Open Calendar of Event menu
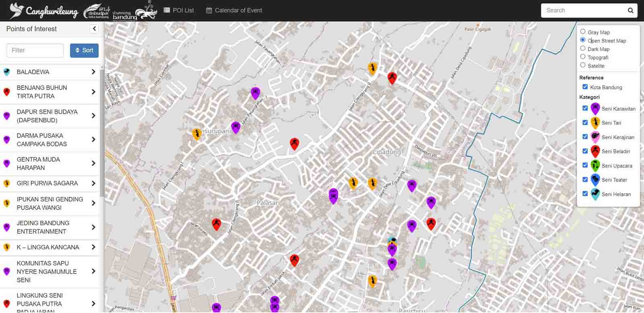644x313 pixels. pos(234,10)
